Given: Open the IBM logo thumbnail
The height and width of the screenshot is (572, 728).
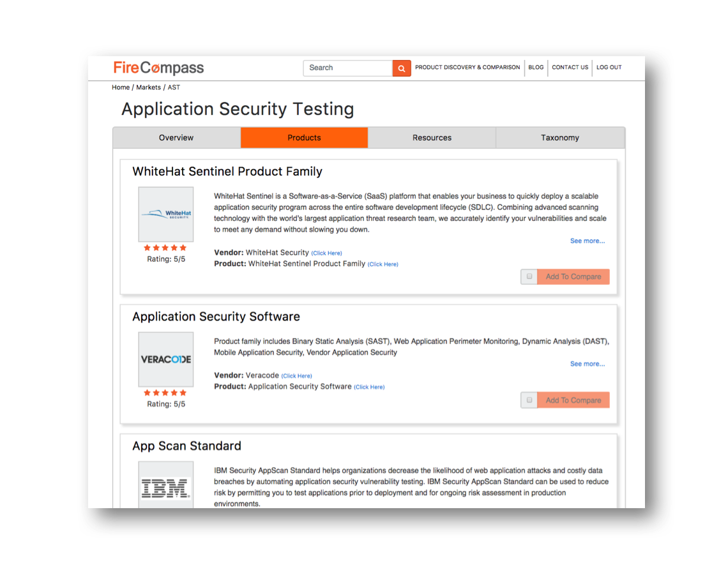Looking at the screenshot, I should click(x=166, y=485).
